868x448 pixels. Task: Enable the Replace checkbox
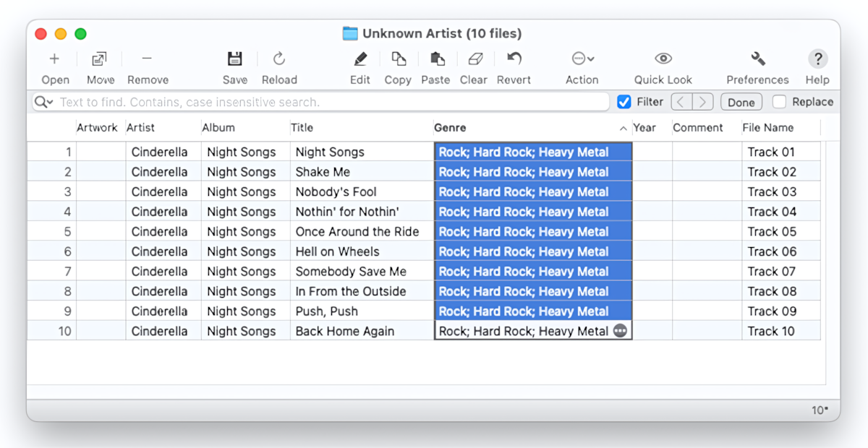coord(779,102)
